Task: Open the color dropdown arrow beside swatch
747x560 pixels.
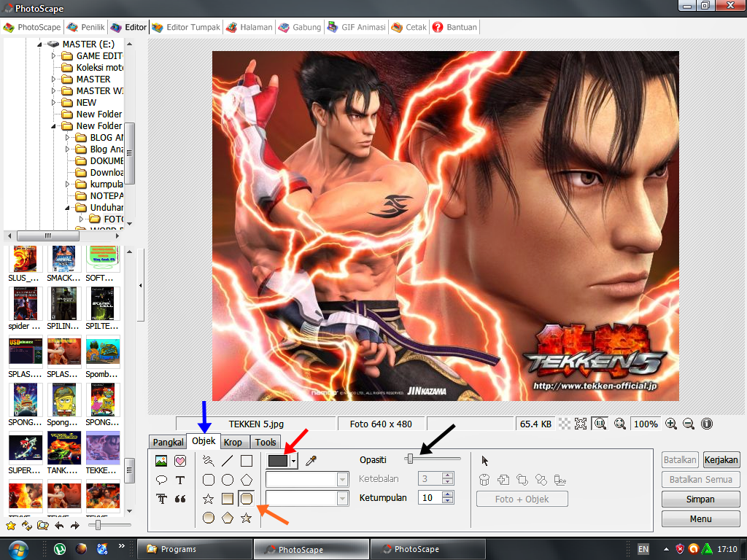Action: [x=293, y=461]
